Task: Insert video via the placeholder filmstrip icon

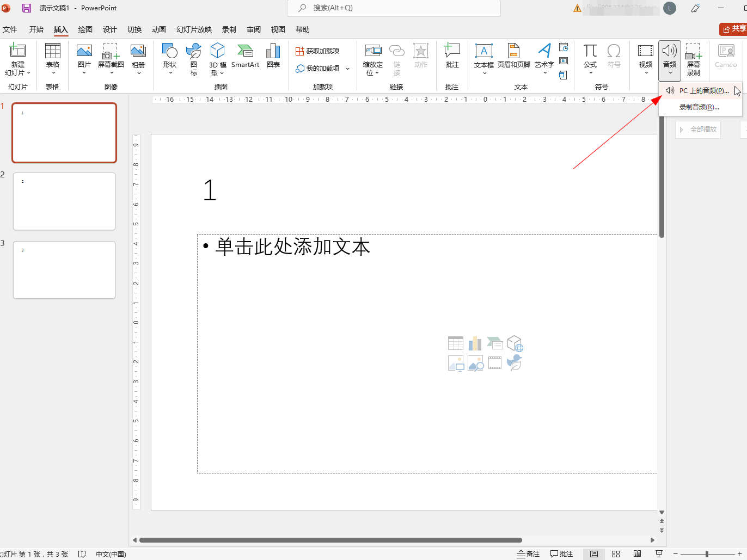Action: tap(495, 363)
